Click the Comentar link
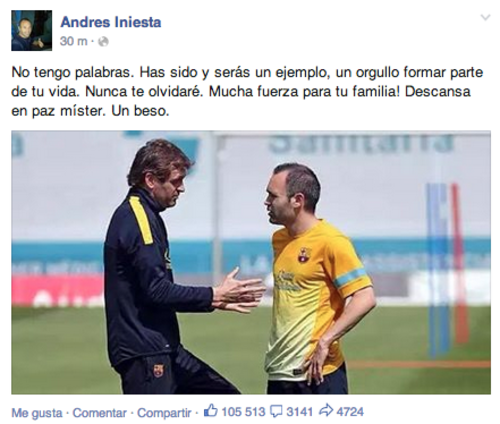The height and width of the screenshot is (424, 500). coord(100,413)
